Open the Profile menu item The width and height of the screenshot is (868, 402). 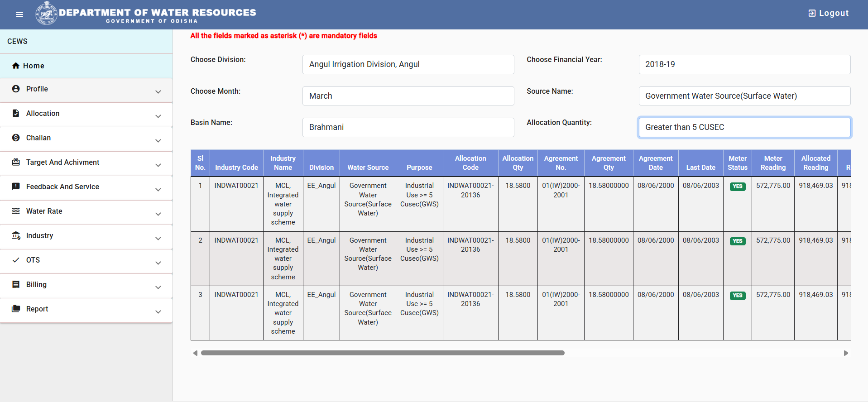tap(86, 90)
